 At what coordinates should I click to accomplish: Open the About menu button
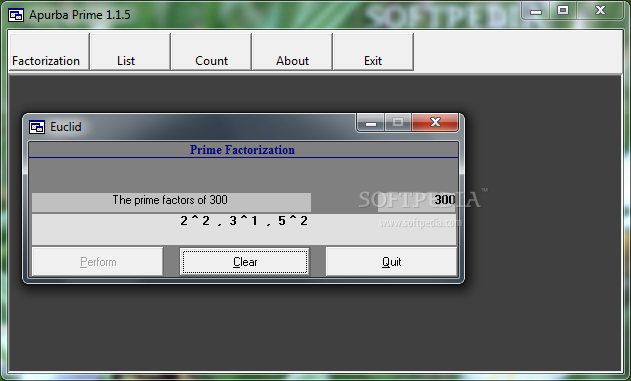[292, 52]
